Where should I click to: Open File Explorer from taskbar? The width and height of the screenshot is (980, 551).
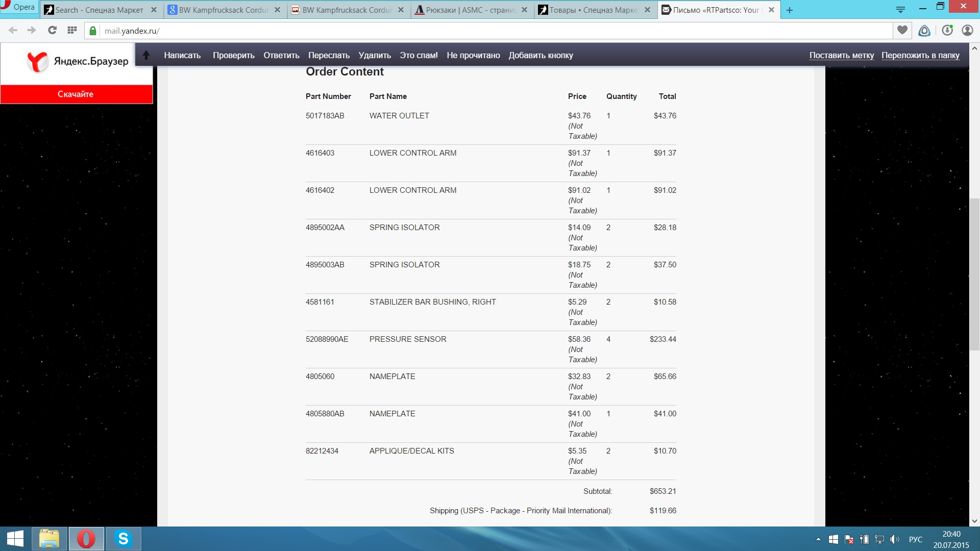[50, 539]
